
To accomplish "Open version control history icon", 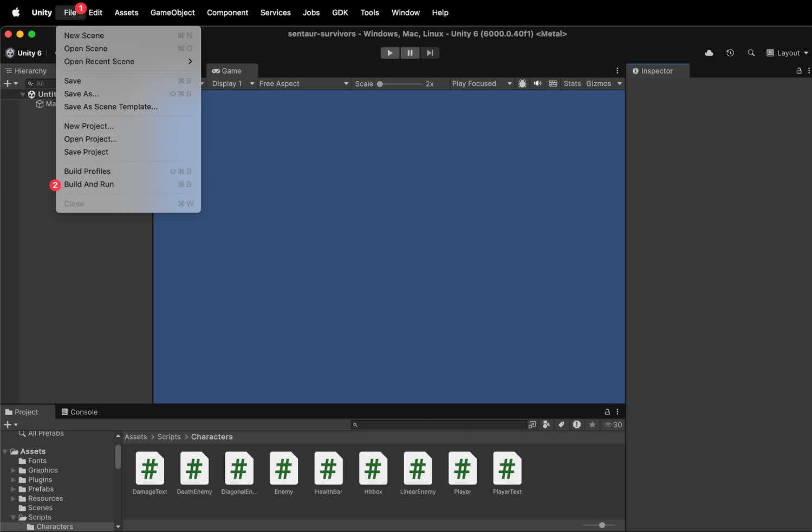I will (730, 53).
